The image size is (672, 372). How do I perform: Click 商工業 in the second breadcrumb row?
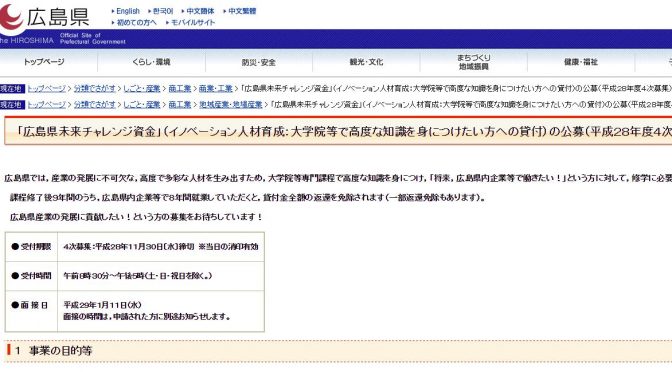point(180,104)
